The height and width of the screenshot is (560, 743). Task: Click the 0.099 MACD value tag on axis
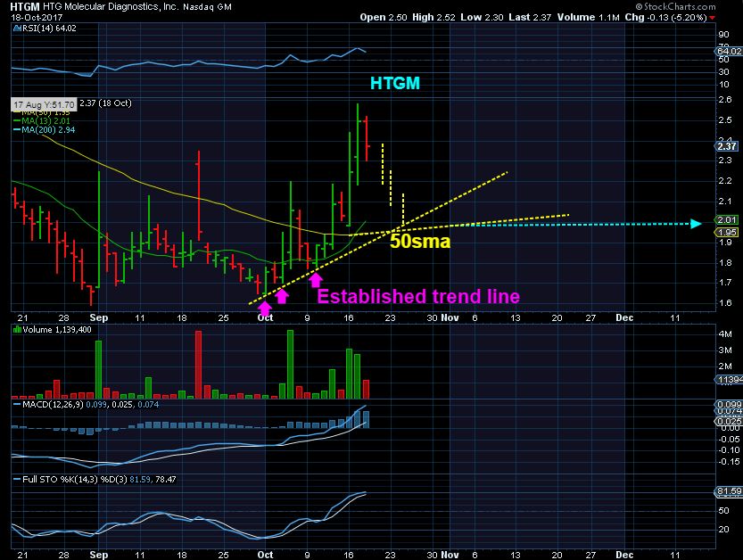click(729, 404)
